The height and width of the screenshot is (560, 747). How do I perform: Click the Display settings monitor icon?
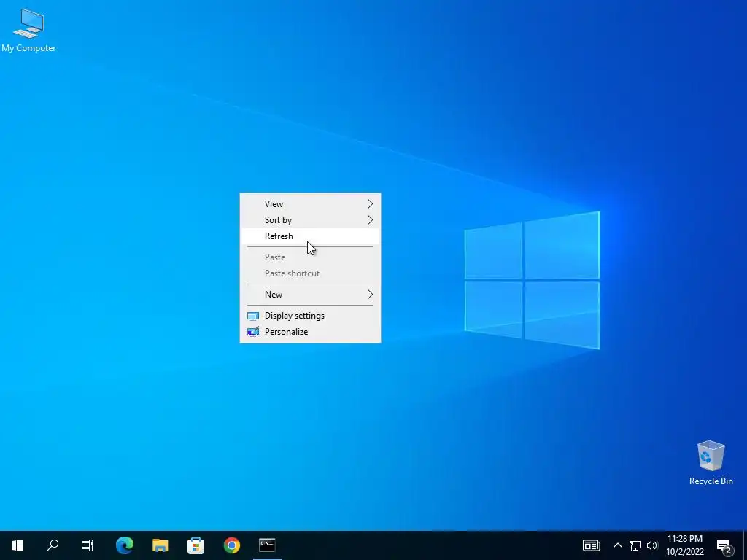253,316
